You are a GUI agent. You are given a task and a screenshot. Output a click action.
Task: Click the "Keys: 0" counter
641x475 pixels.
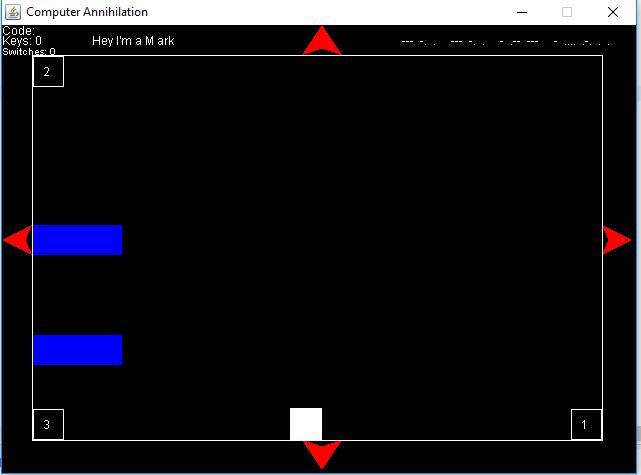22,41
